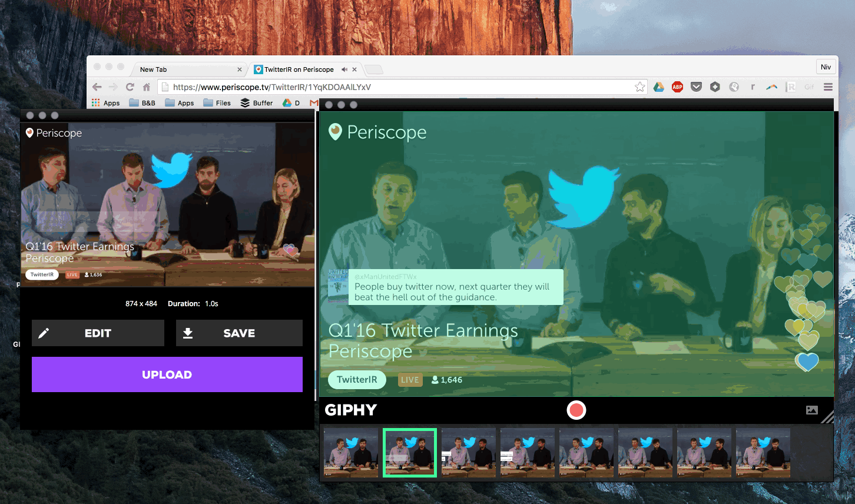Viewport: 855px width, 504px height.
Task: Click the red record button in GIPHY
Action: [x=576, y=410]
